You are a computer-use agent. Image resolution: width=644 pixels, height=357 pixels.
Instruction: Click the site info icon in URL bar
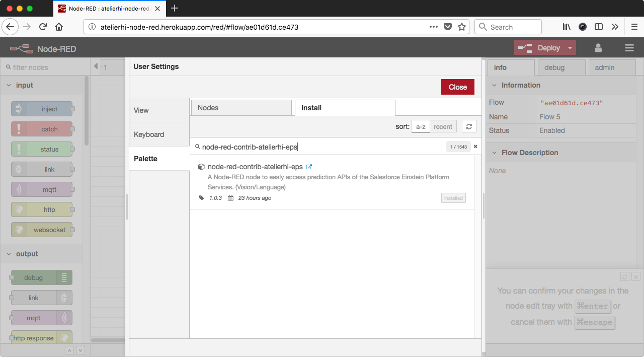click(x=92, y=27)
